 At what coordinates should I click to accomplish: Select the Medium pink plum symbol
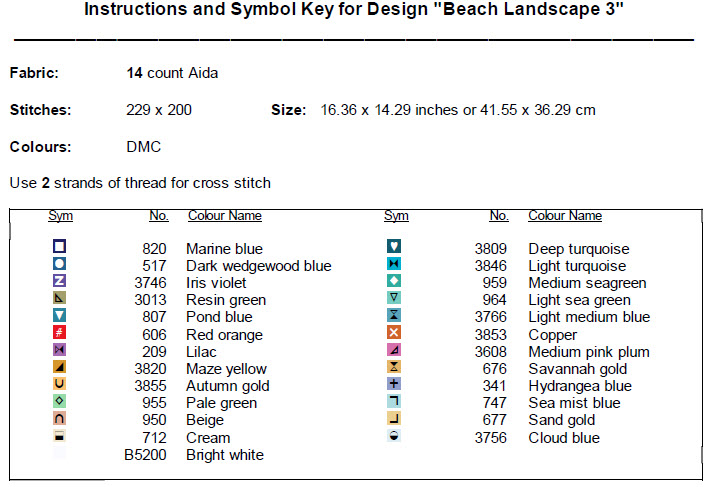(395, 351)
